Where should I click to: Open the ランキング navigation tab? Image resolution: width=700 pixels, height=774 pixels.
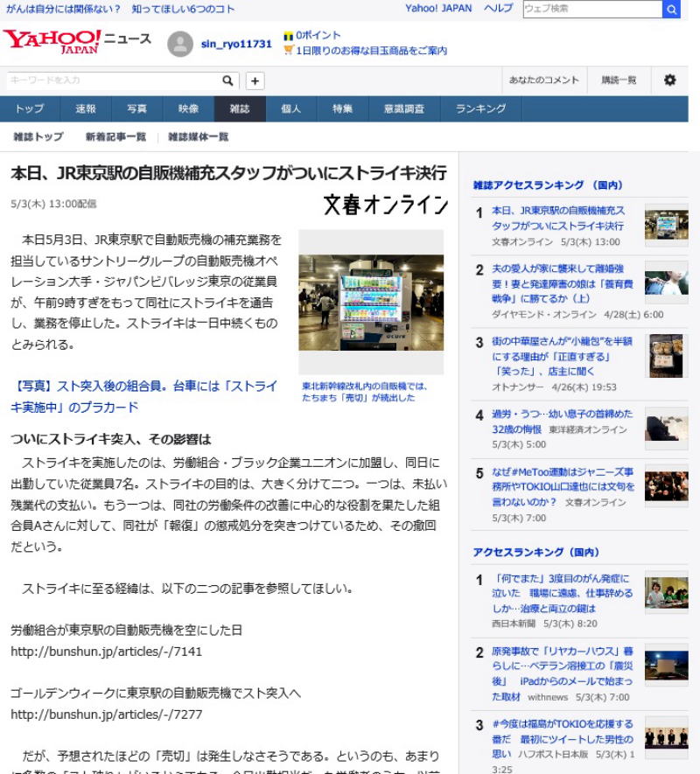pos(480,108)
